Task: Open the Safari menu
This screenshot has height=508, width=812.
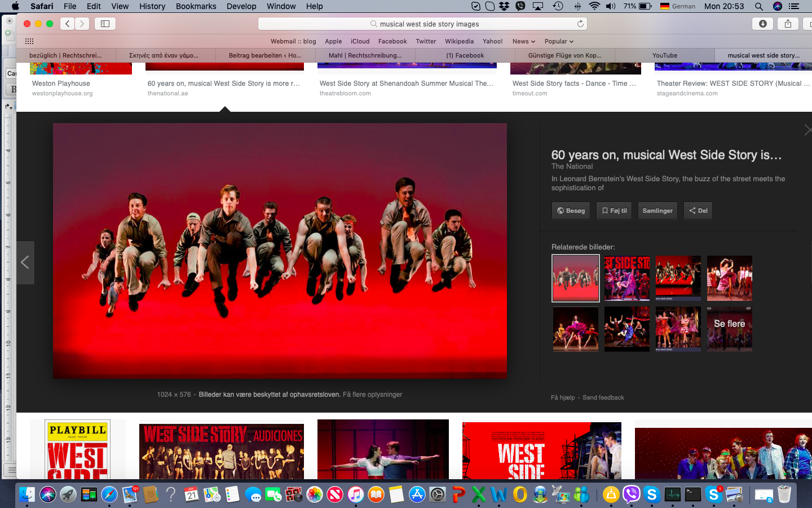Action: 42,6
